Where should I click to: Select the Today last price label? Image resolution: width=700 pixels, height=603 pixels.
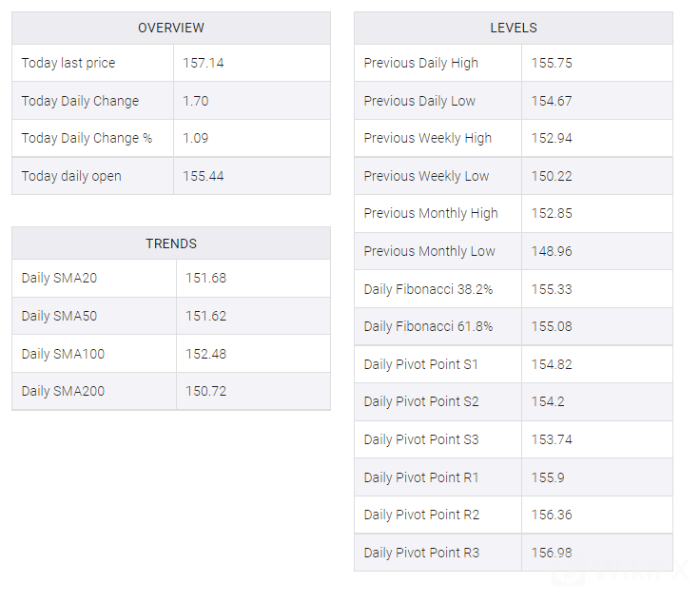pos(68,63)
